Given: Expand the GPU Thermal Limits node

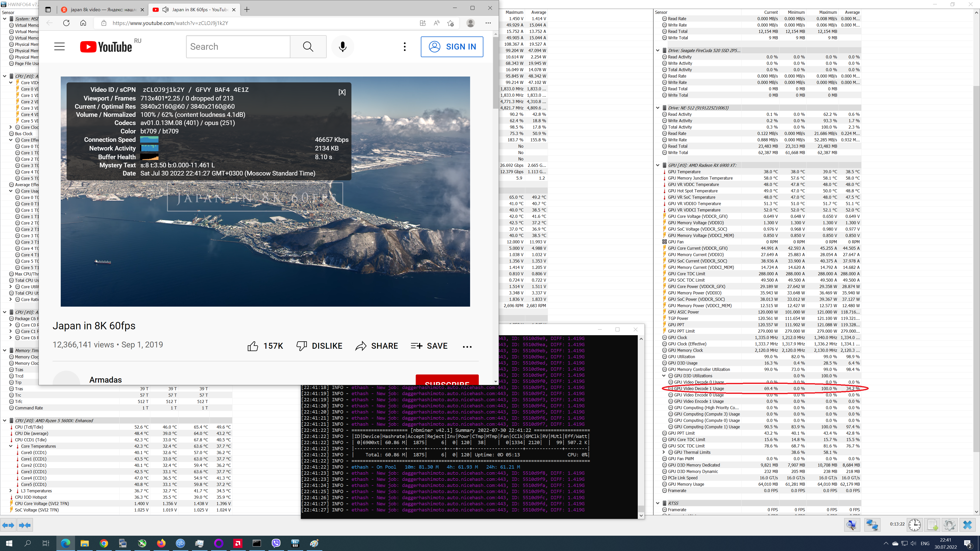Looking at the screenshot, I should coord(664,452).
